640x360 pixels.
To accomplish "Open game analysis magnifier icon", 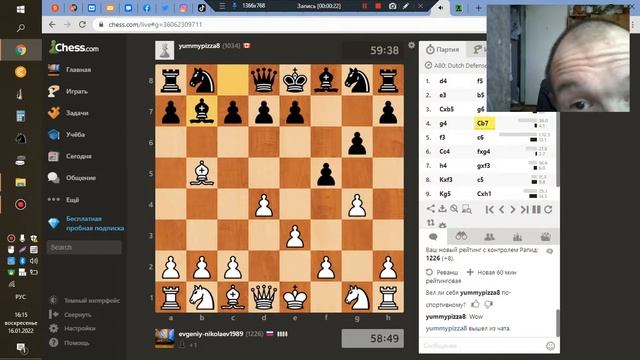I will point(454,209).
